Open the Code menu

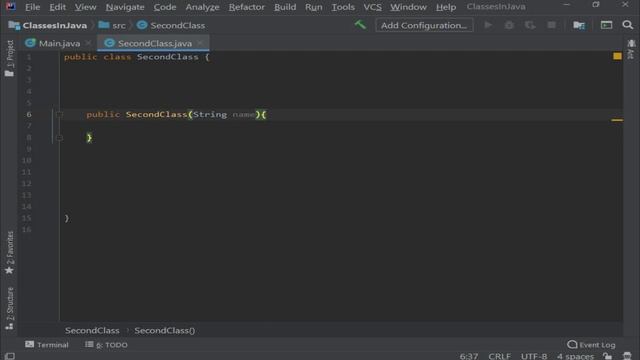(x=165, y=7)
